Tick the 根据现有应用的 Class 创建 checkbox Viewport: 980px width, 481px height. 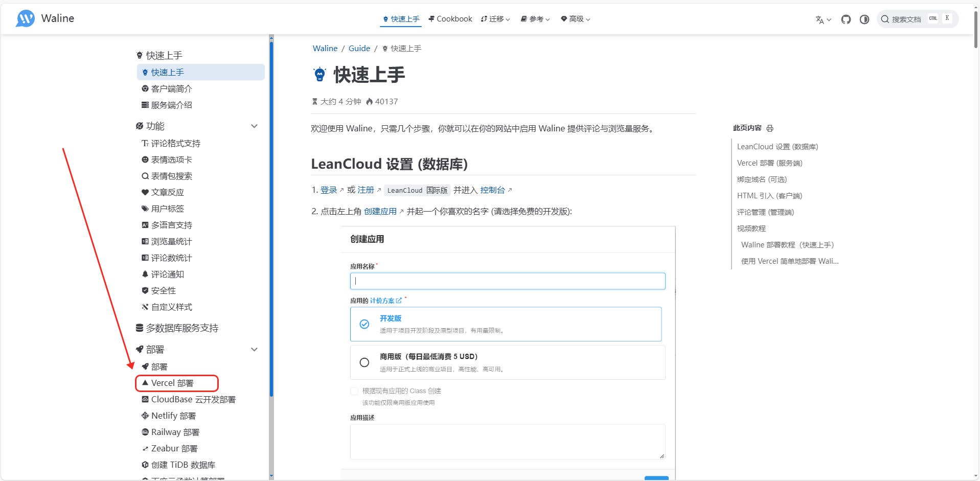(354, 391)
